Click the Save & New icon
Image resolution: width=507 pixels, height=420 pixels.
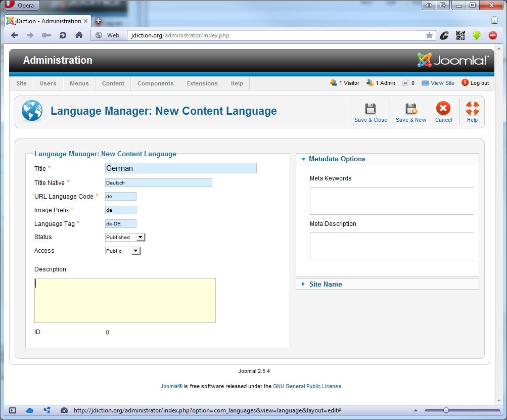tap(410, 109)
